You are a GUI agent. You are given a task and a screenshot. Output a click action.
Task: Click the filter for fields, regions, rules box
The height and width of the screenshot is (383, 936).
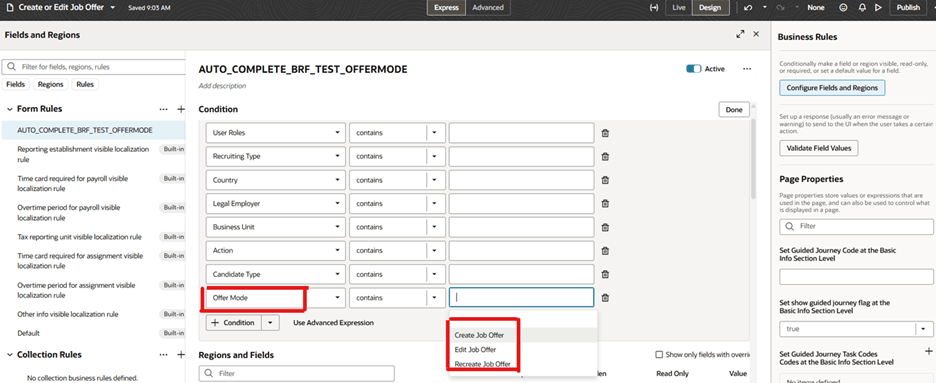[94, 67]
